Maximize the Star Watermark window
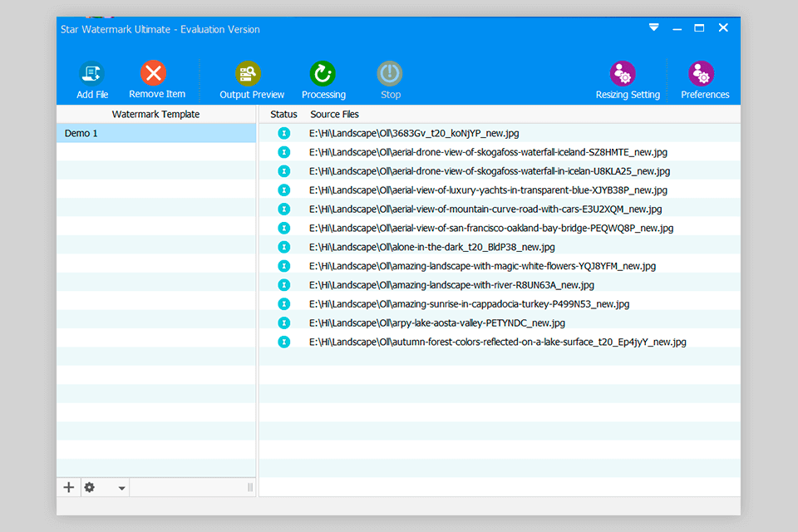The image size is (798, 532). click(699, 27)
